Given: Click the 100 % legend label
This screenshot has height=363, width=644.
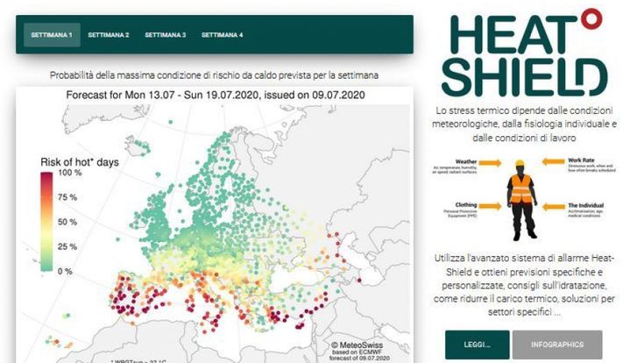Looking at the screenshot, I should 69,173.
